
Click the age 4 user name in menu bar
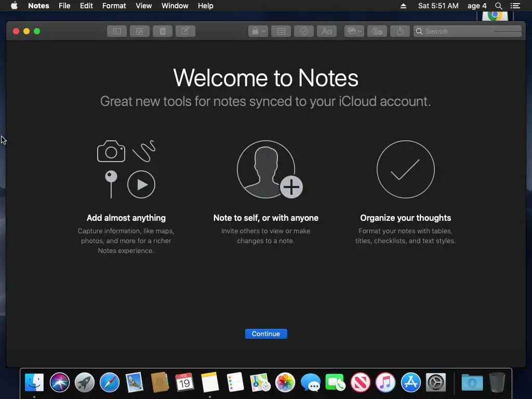[x=477, y=6]
